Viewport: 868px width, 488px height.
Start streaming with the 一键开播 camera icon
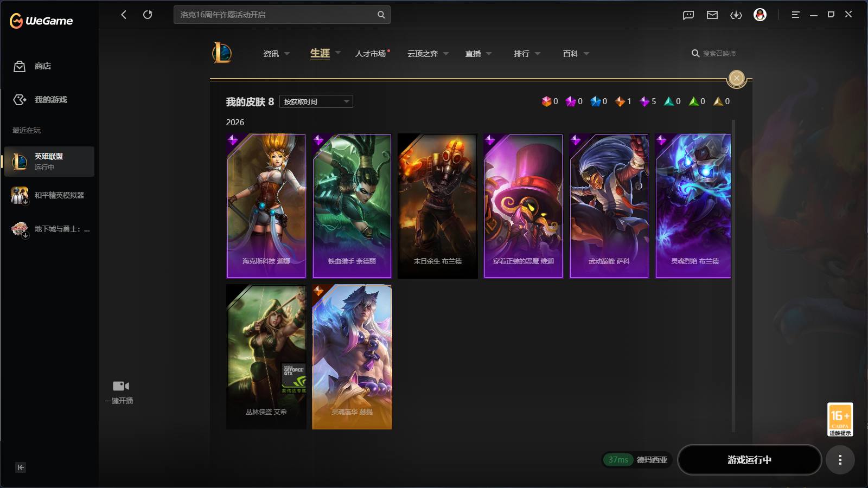pos(120,386)
